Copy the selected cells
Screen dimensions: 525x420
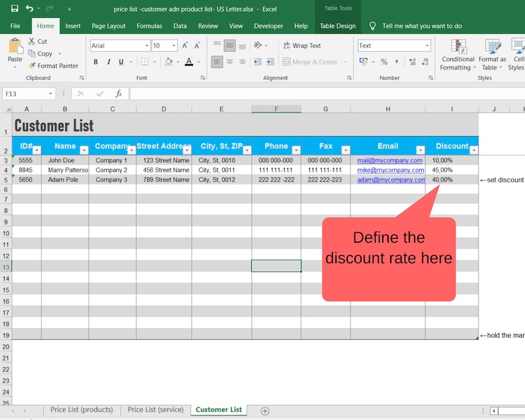coord(32,54)
